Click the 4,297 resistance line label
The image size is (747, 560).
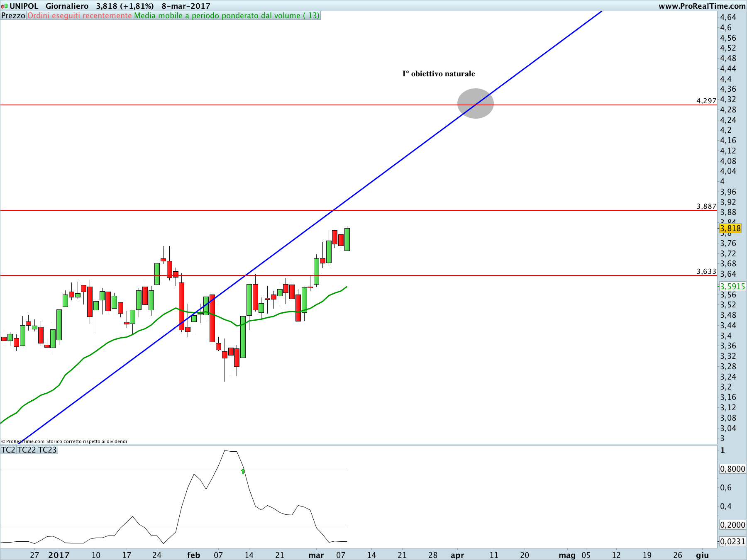pos(706,101)
